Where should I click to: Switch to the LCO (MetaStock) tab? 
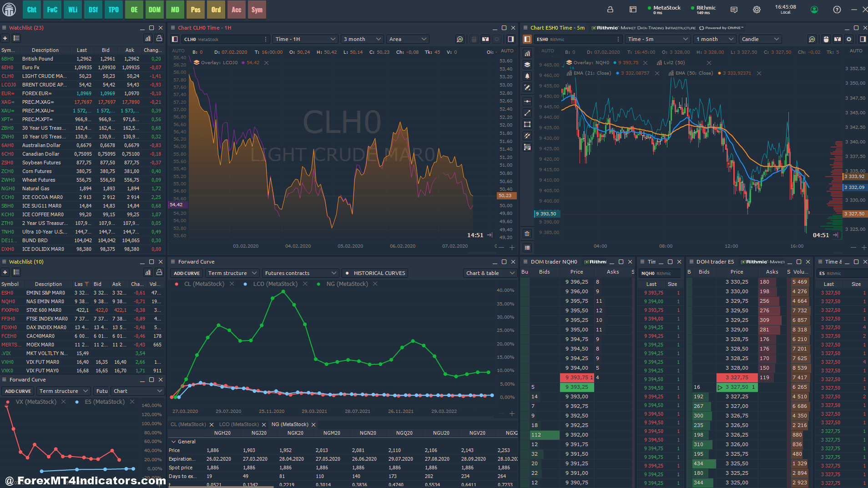239,424
